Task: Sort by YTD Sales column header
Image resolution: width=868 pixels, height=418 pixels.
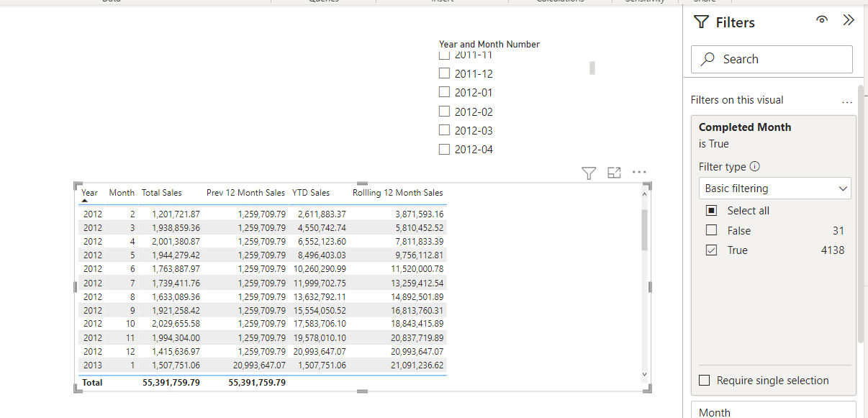Action: 311,193
